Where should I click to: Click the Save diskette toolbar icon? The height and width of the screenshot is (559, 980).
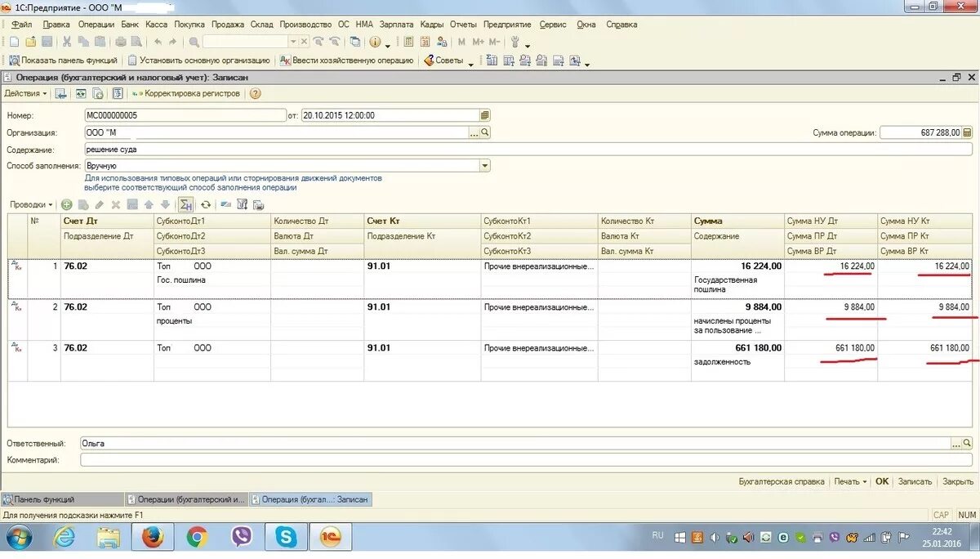[x=47, y=42]
